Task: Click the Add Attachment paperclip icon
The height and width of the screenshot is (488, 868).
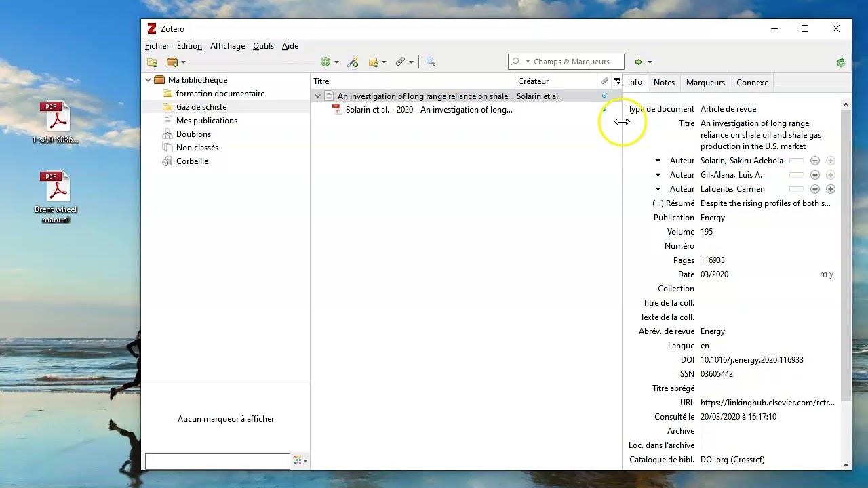Action: (x=400, y=62)
